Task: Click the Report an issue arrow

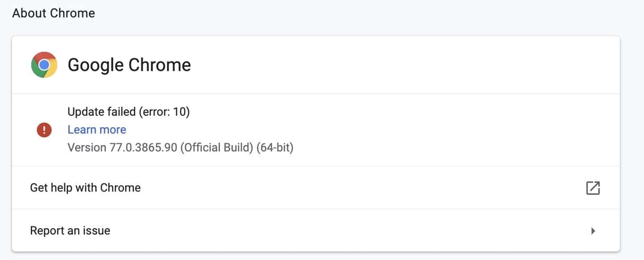Action: tap(593, 231)
